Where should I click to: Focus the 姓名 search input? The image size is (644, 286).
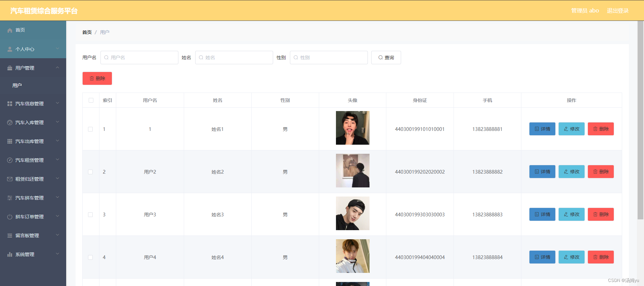pos(234,58)
